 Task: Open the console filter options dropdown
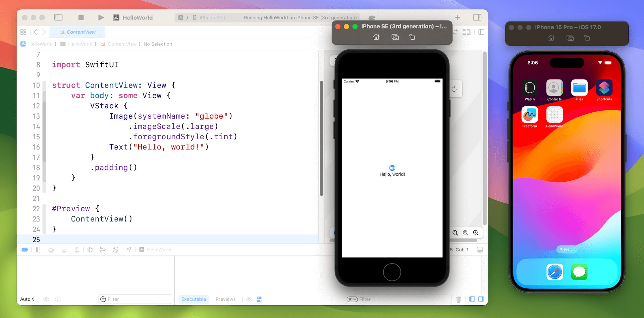click(x=352, y=299)
